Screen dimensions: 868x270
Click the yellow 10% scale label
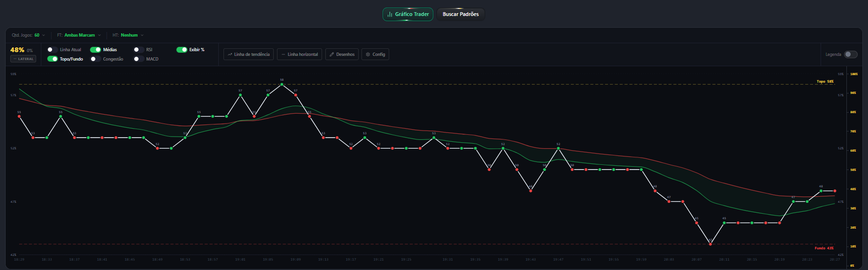pyautogui.click(x=853, y=247)
